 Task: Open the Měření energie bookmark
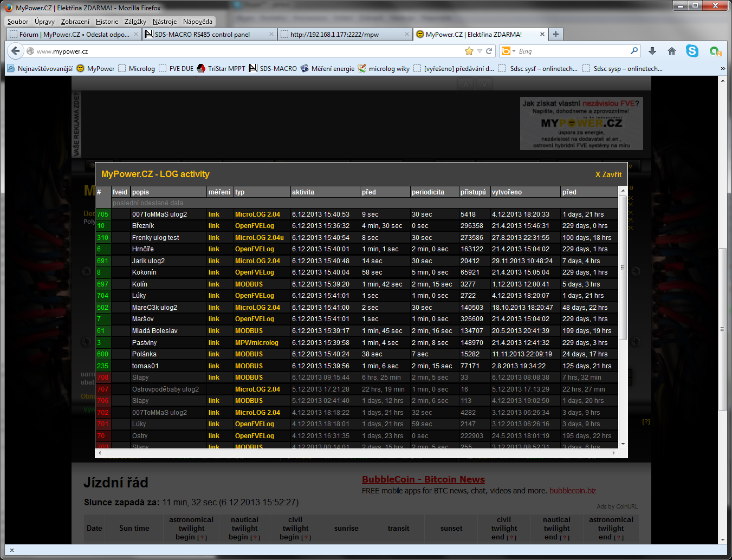tap(327, 68)
